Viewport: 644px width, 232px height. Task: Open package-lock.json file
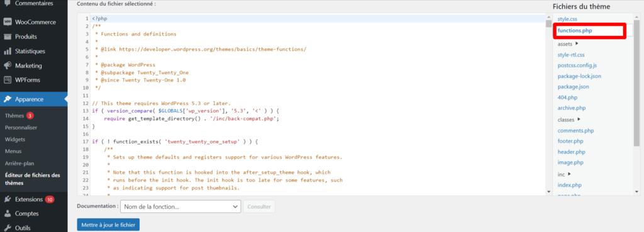coord(579,76)
